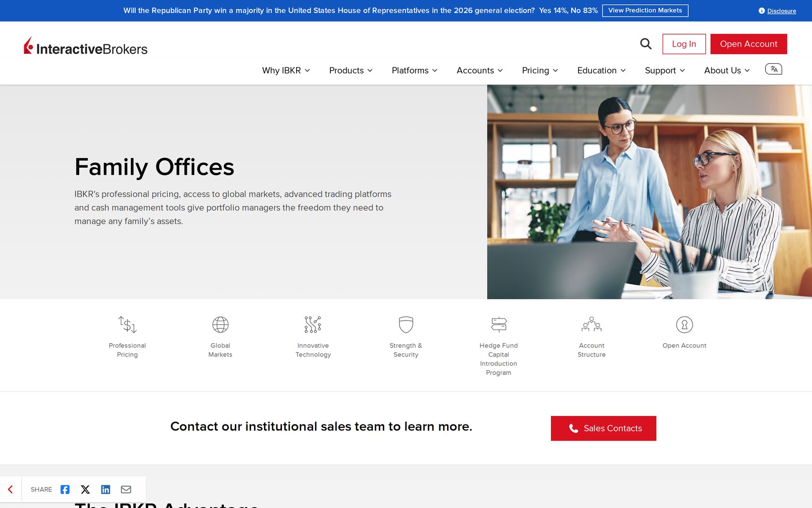Click the Interactive Brokers logo
The width and height of the screenshot is (812, 508).
coord(86,46)
